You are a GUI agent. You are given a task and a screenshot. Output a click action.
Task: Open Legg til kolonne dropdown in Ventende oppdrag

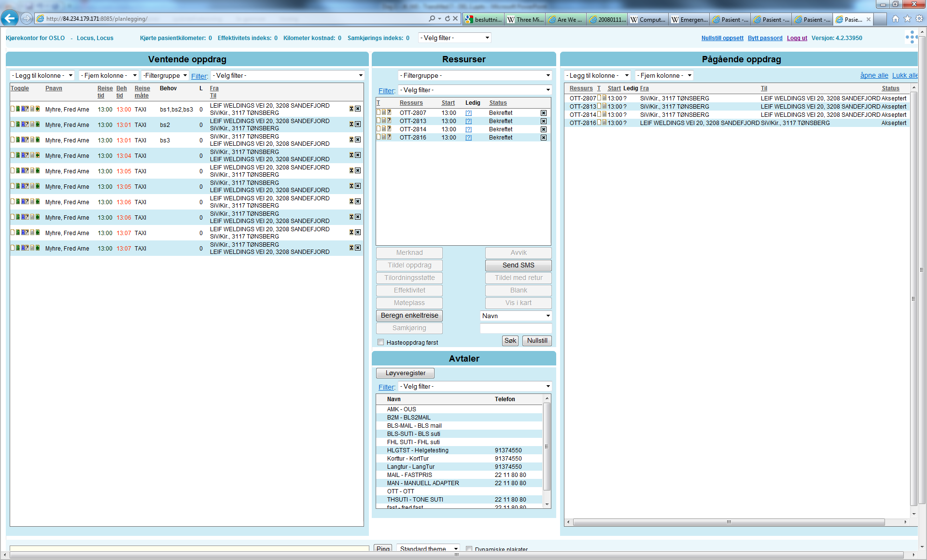tap(42, 75)
